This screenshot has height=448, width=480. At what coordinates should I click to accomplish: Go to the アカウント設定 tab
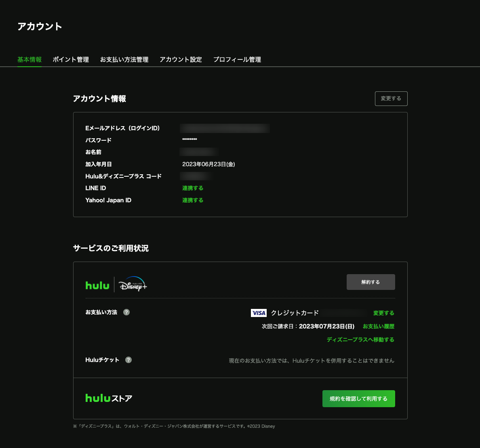[x=181, y=59]
